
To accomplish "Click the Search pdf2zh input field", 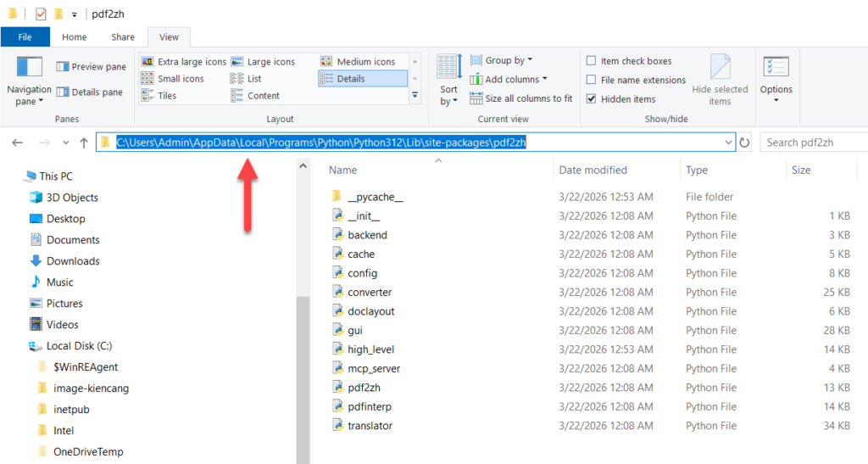I will click(814, 143).
